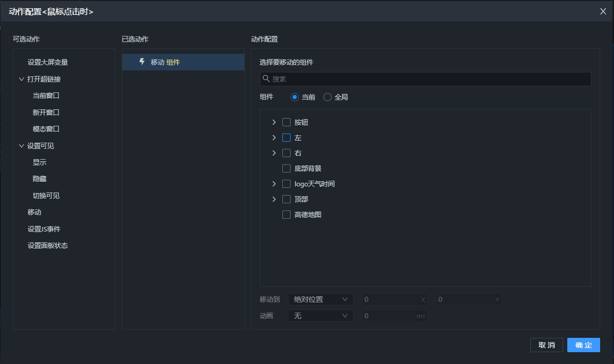Tick the 底部背景 checkbox
The width and height of the screenshot is (614, 364).
click(286, 168)
